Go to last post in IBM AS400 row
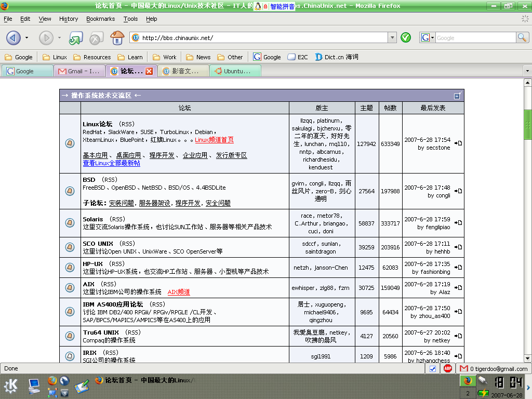 [458, 312]
